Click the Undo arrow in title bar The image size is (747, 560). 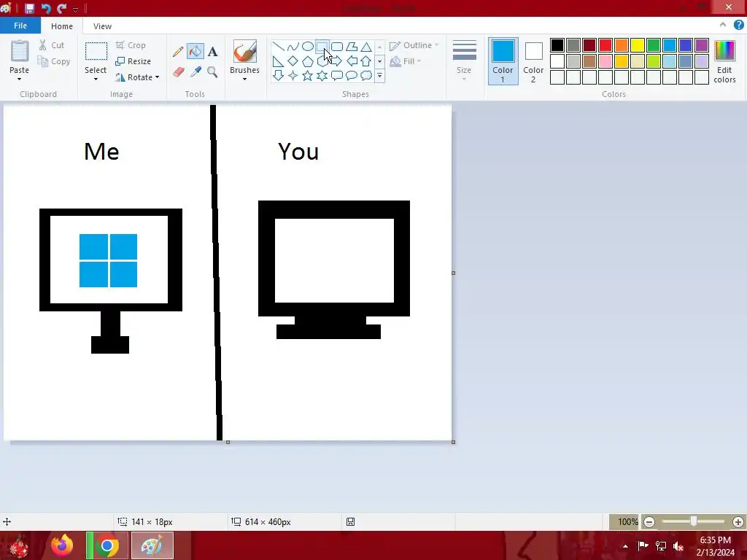tap(46, 8)
